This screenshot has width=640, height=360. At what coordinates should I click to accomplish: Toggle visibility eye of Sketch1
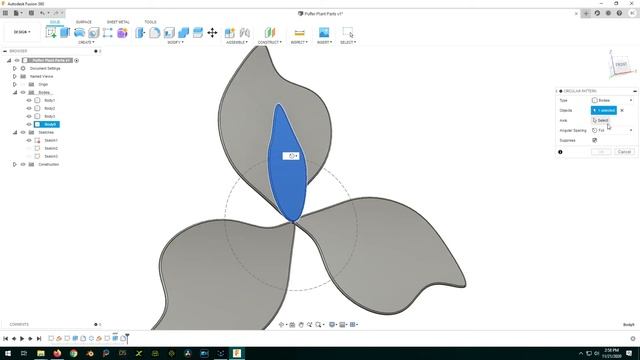29,140
